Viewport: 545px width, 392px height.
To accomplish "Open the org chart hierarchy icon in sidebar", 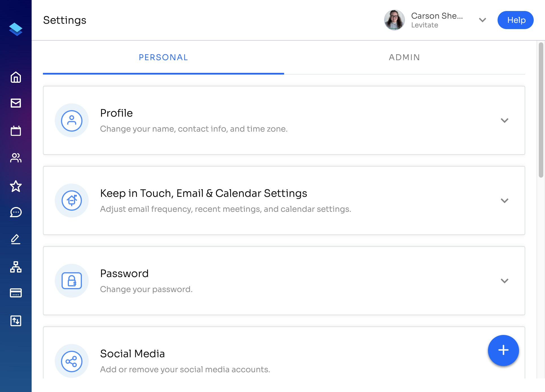I will (16, 267).
